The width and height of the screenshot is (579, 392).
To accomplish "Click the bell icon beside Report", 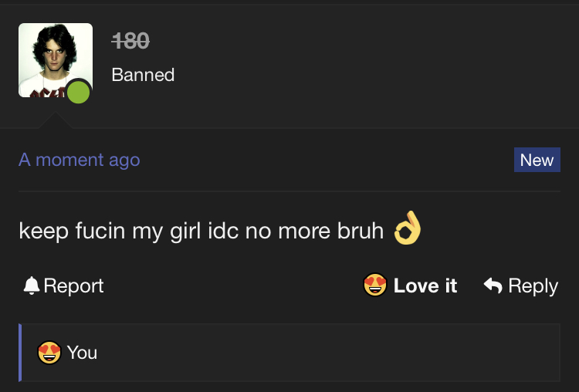I will tap(32, 286).
